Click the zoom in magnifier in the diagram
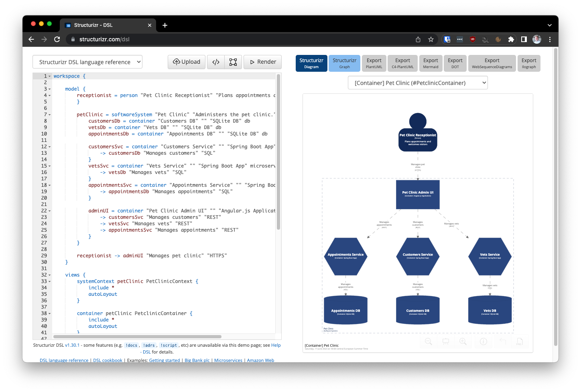This screenshot has width=581, height=392. 463,341
